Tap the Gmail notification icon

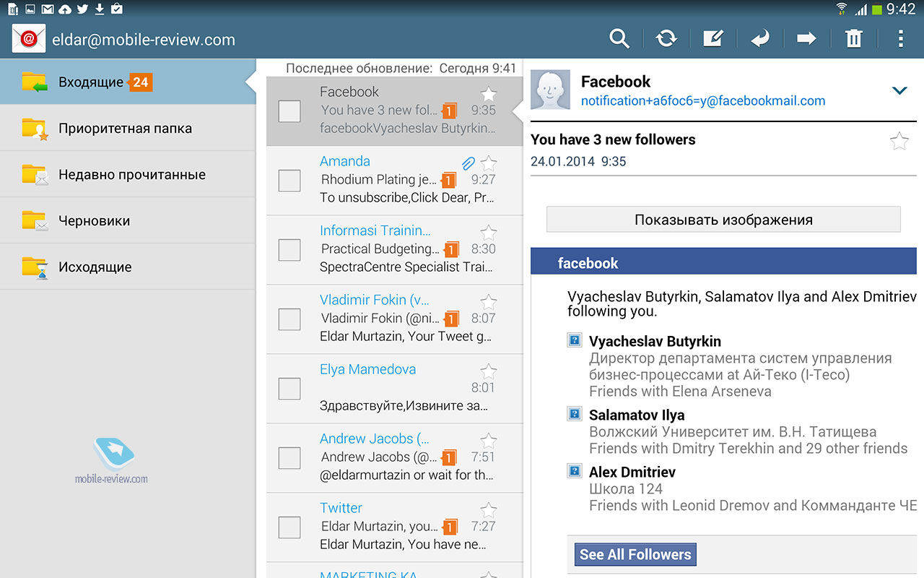pyautogui.click(x=48, y=9)
